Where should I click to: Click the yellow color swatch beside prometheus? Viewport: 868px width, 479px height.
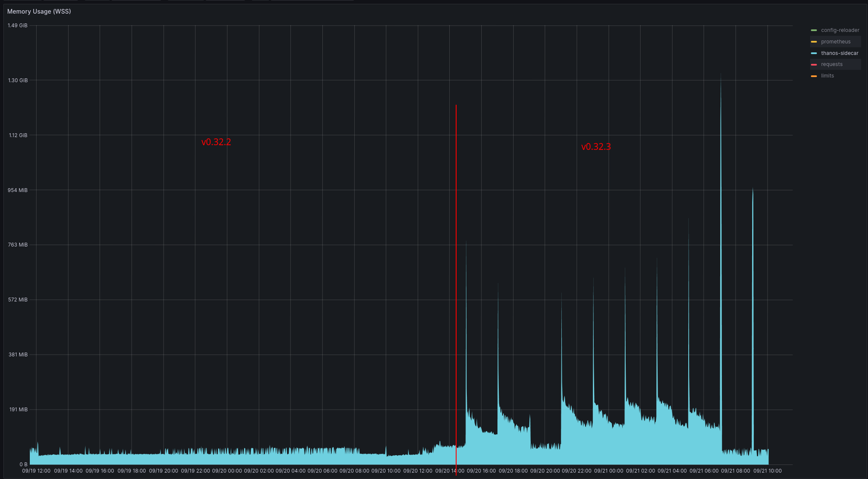(x=814, y=41)
